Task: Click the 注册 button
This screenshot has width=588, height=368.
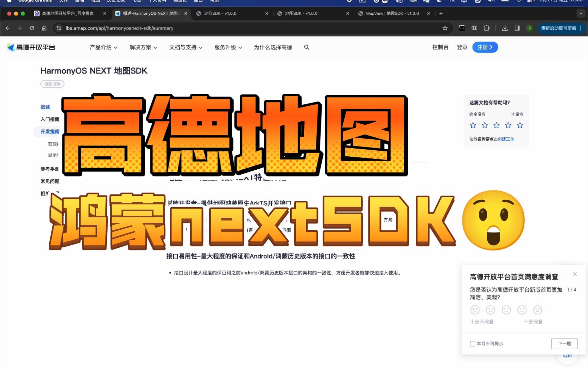Action: (485, 47)
